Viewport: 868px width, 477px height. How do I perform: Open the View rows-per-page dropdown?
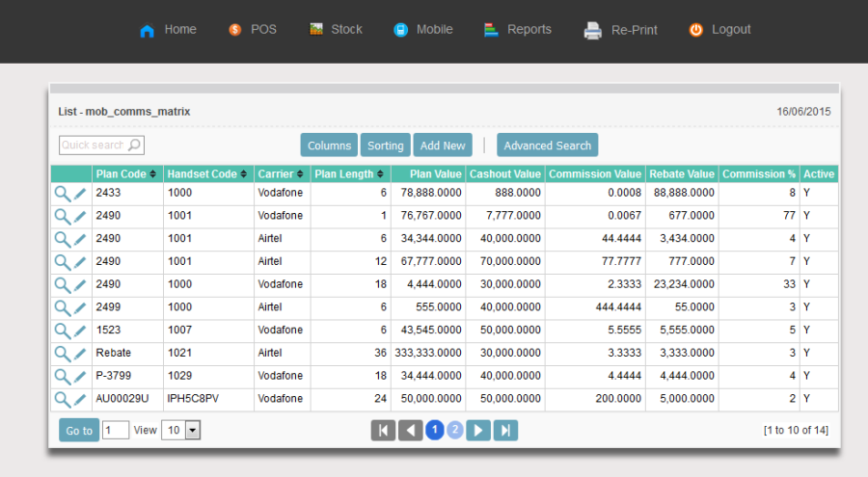pyautogui.click(x=180, y=431)
